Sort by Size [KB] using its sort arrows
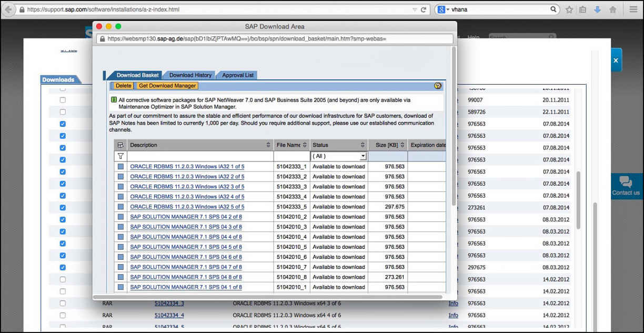The height and width of the screenshot is (333, 644). point(403,145)
